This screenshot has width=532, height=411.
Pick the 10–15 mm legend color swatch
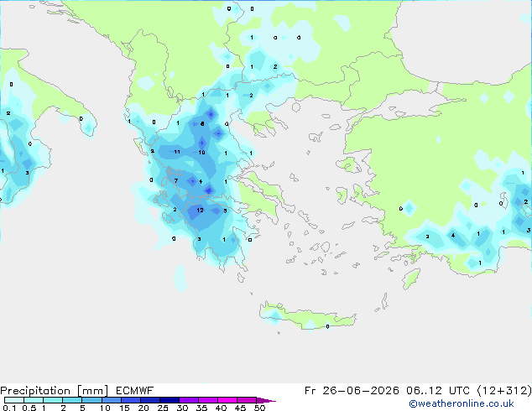112,400
